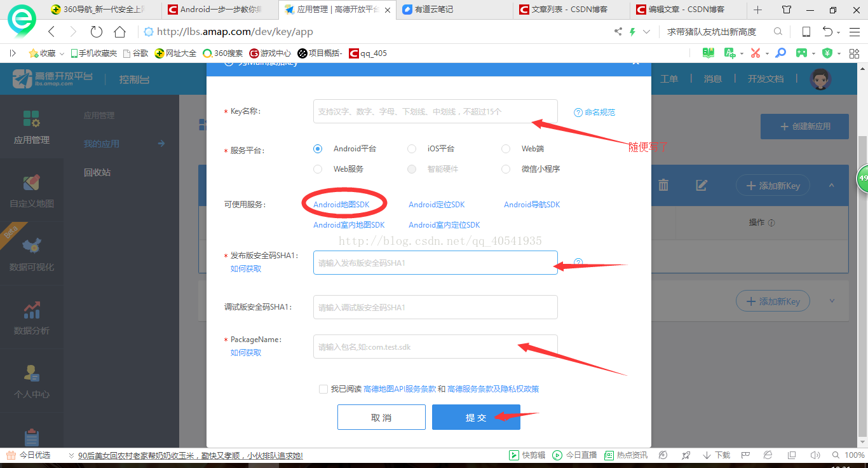Select the Android平台 radio button
The image size is (868, 468).
tap(318, 149)
